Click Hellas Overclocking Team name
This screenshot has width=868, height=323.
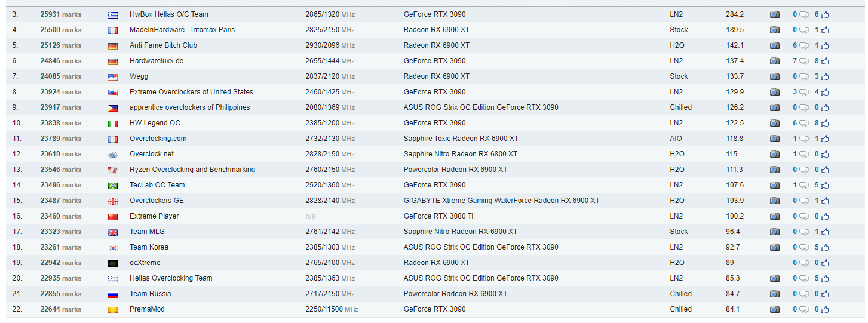[171, 278]
